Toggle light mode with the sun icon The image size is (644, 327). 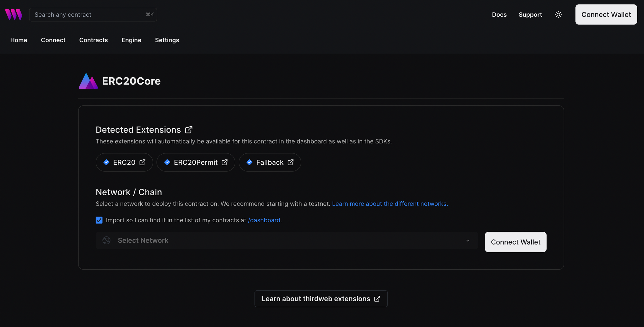[x=558, y=14]
